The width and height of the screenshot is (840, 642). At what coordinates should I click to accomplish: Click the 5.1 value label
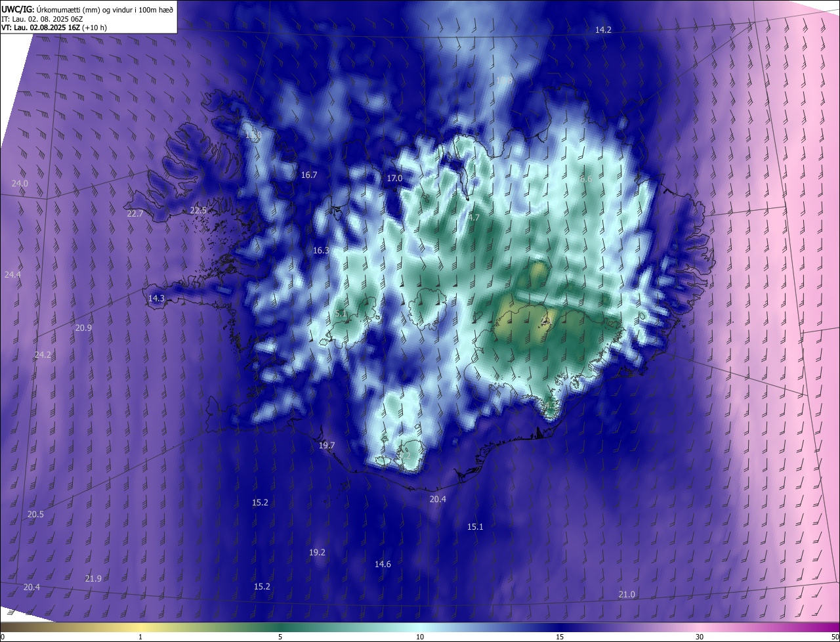[341, 314]
